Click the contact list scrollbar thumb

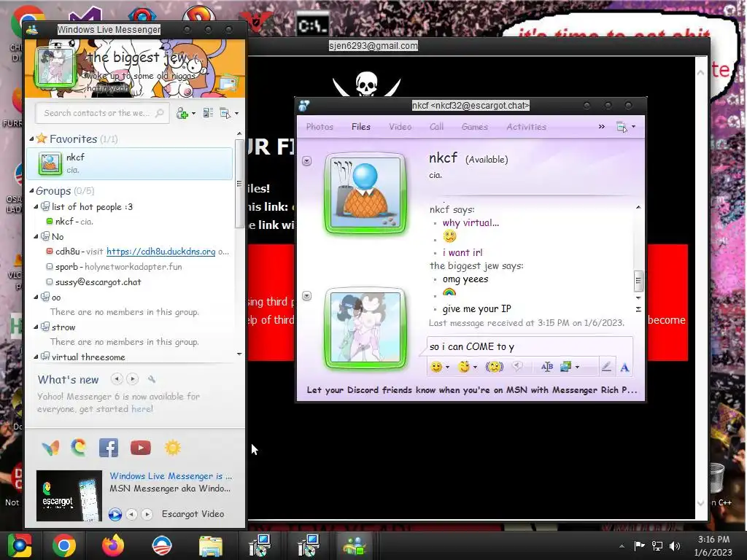pyautogui.click(x=239, y=183)
